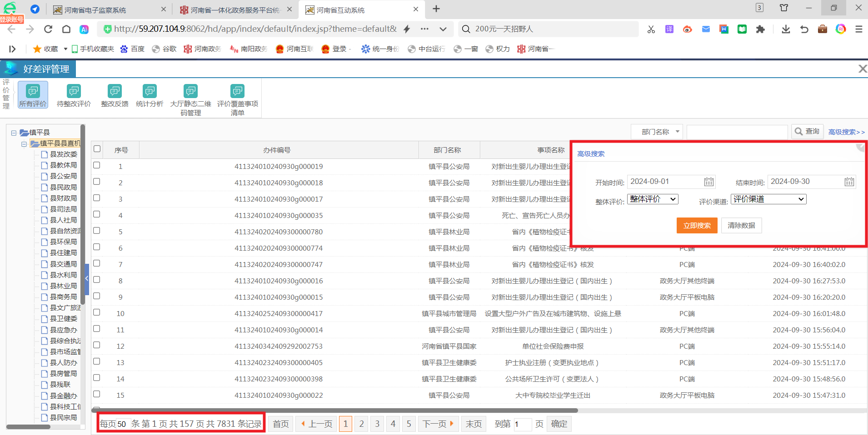Click the AI assistant icon in address bar
The height and width of the screenshot is (435, 868).
84,29
